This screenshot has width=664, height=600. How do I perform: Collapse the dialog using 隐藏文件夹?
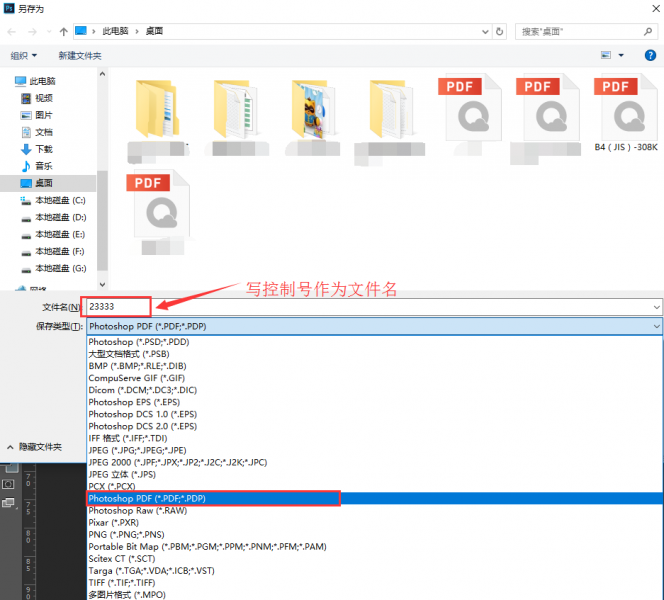(40, 447)
